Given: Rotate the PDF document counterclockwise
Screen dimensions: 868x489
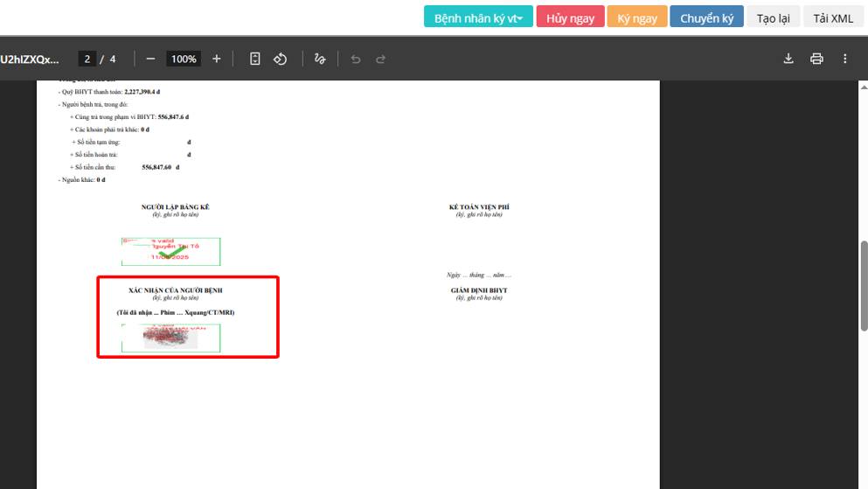Looking at the screenshot, I should tap(281, 59).
